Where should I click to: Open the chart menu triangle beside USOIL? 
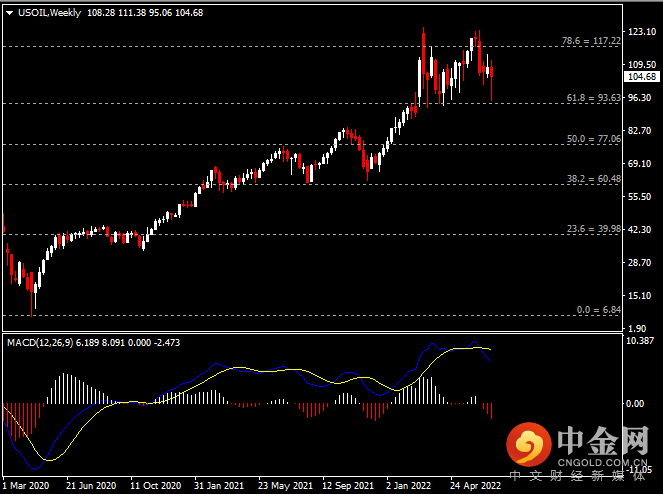click(10, 13)
